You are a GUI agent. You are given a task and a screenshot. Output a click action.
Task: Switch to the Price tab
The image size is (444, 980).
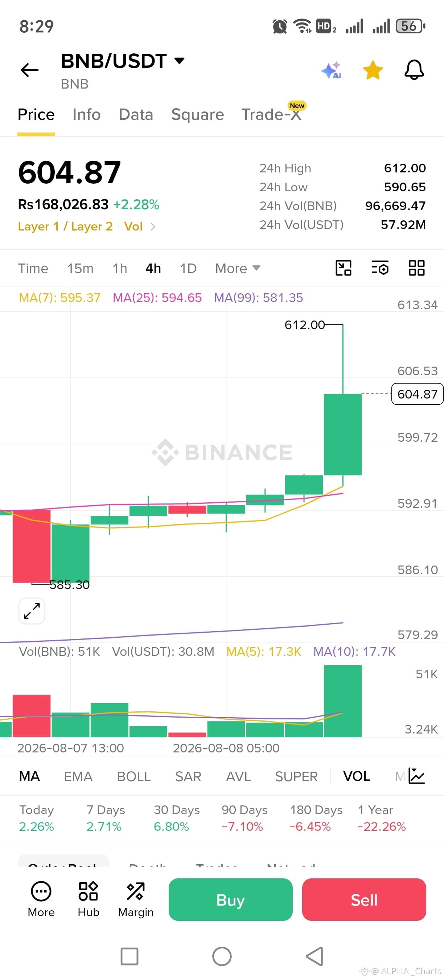point(36,114)
